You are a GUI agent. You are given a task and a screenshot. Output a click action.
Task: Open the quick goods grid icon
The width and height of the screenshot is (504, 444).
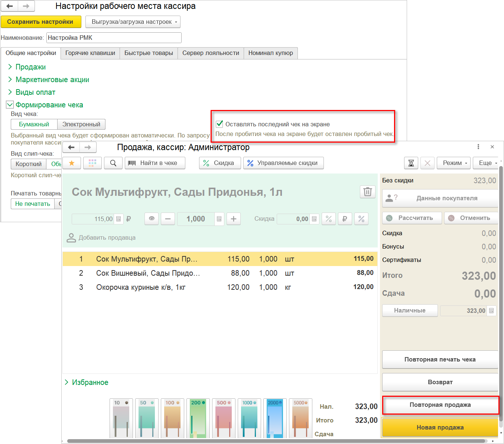pyautogui.click(x=92, y=163)
